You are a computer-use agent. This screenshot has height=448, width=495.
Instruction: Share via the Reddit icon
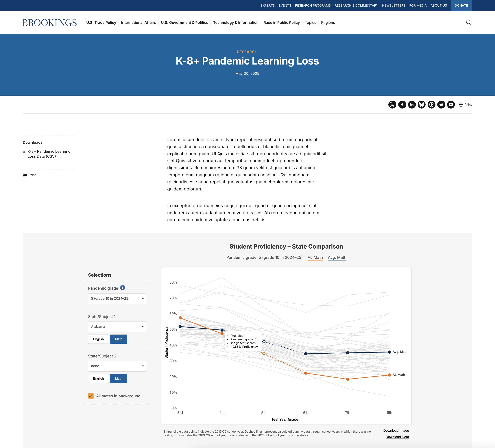(441, 105)
